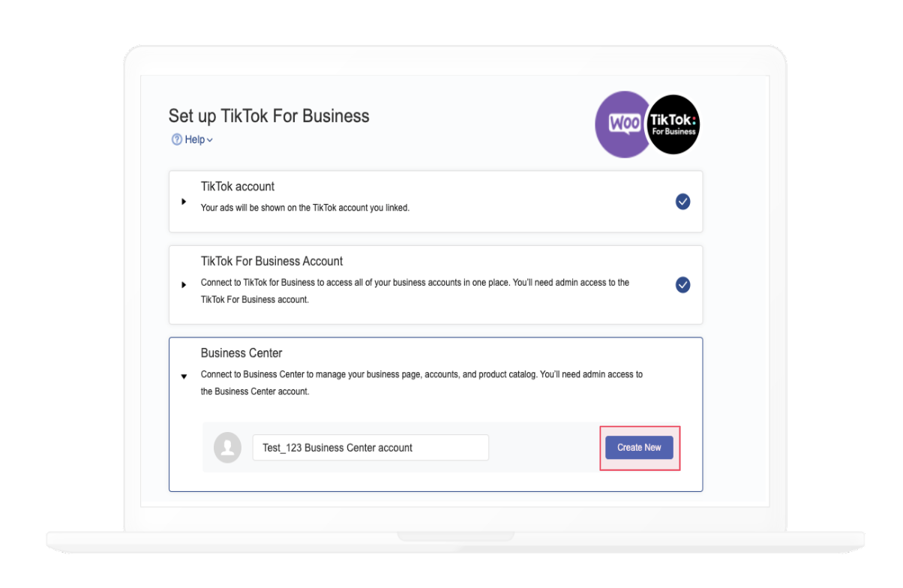Click the TikTok account blue checkmark
The width and height of the screenshot is (903, 588).
(x=682, y=202)
